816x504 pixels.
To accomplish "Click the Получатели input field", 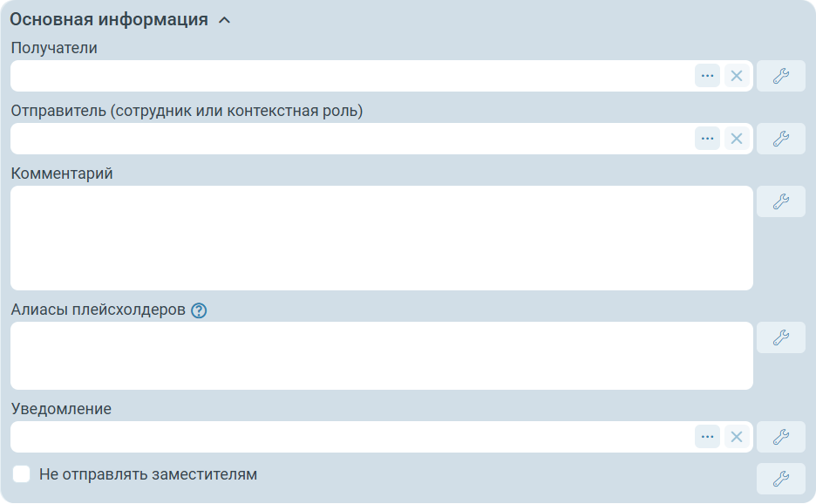I will click(x=349, y=76).
